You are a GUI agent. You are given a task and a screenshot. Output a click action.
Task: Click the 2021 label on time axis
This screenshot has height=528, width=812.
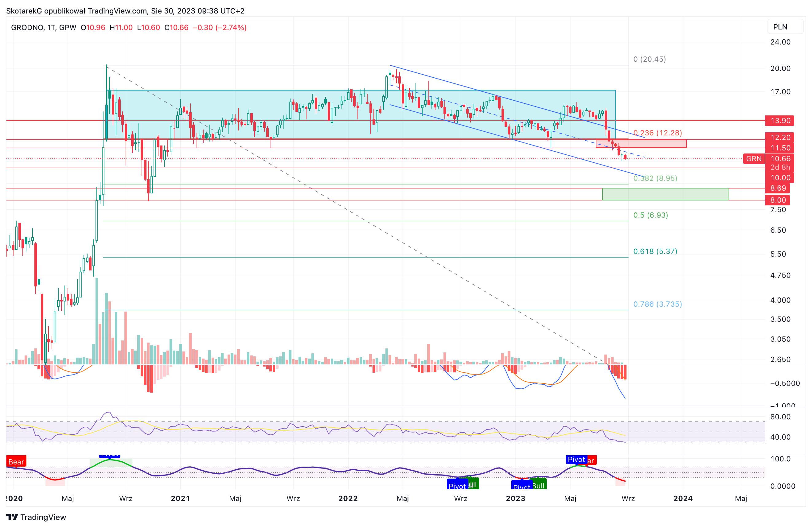(x=181, y=498)
